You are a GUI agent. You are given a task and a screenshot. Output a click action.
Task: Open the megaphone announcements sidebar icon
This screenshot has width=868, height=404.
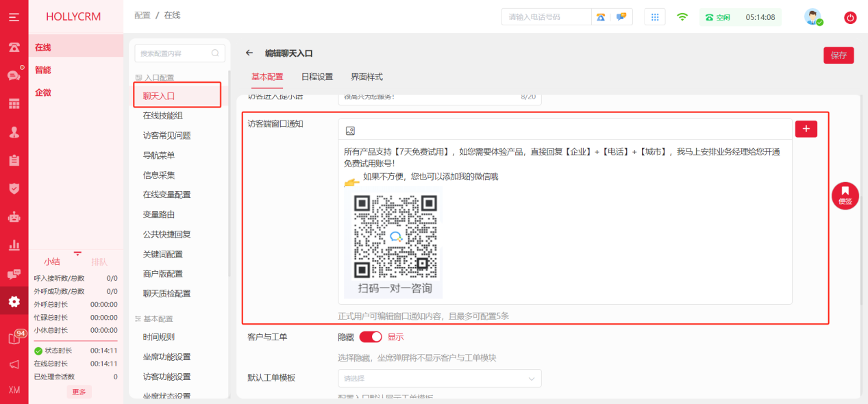click(x=14, y=364)
